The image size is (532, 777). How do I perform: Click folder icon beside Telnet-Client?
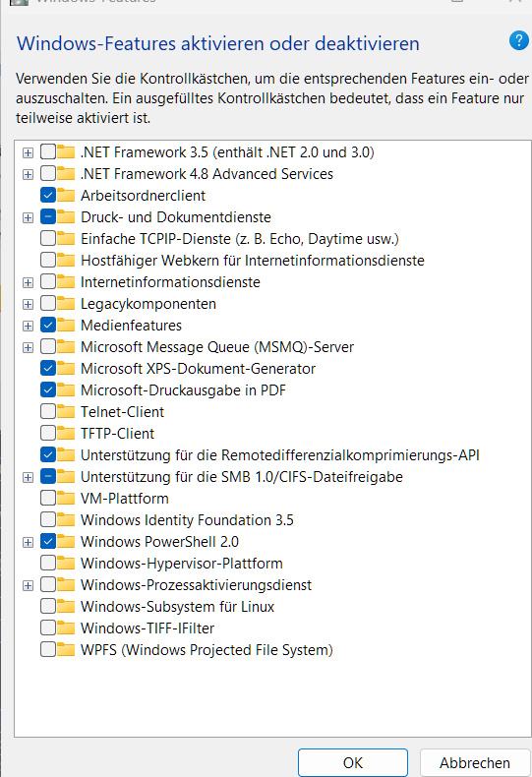coord(66,411)
